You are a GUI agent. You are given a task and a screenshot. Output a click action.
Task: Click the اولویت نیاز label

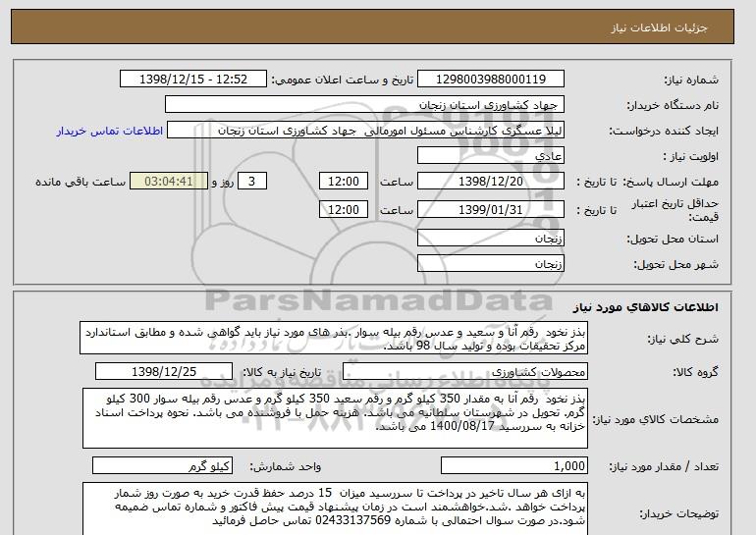691,156
